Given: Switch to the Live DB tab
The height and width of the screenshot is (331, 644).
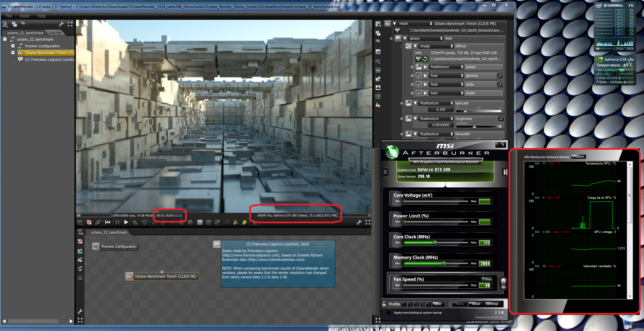Looking at the screenshot, I should click(55, 33).
